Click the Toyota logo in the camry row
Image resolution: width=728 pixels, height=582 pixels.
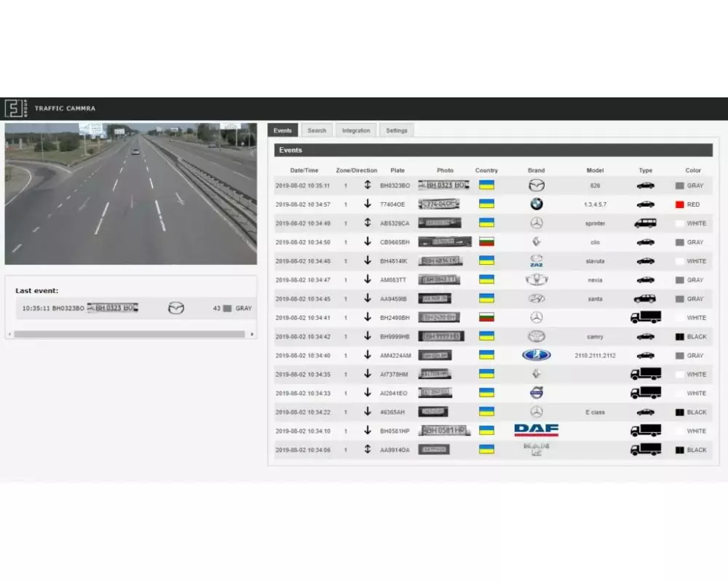(537, 336)
